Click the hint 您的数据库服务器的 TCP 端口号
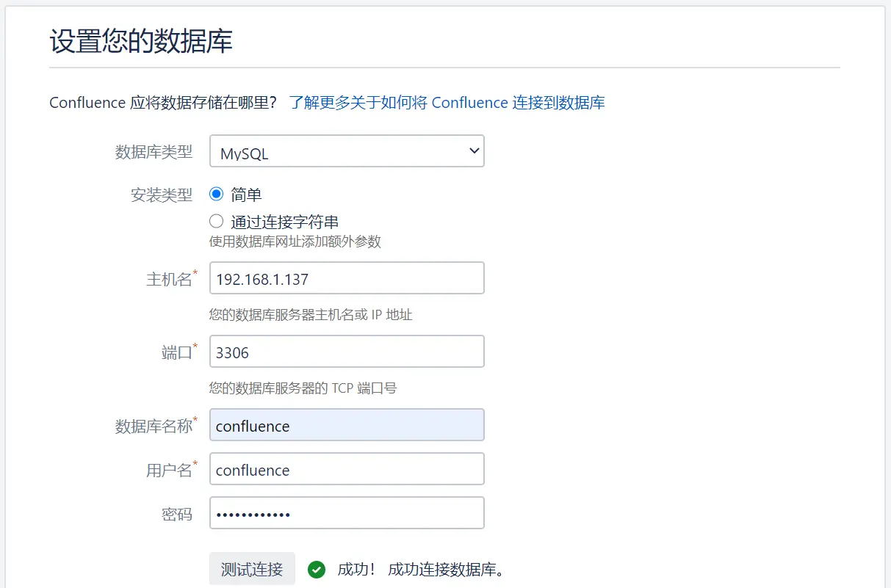This screenshot has width=891, height=588. point(303,388)
